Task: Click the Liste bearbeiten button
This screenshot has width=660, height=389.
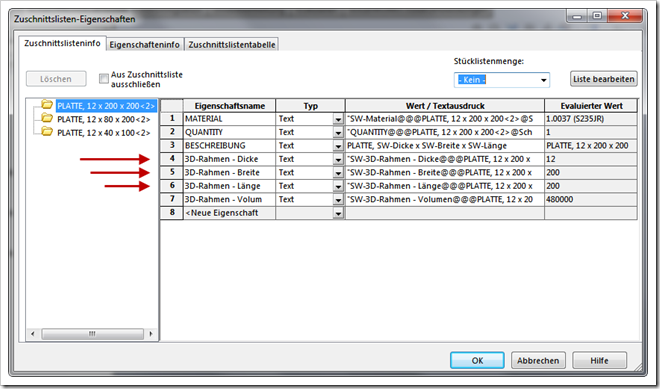Action: tap(604, 79)
